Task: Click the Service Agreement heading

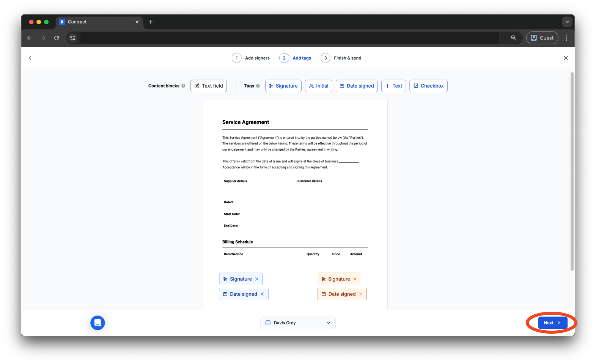Action: 245,122
